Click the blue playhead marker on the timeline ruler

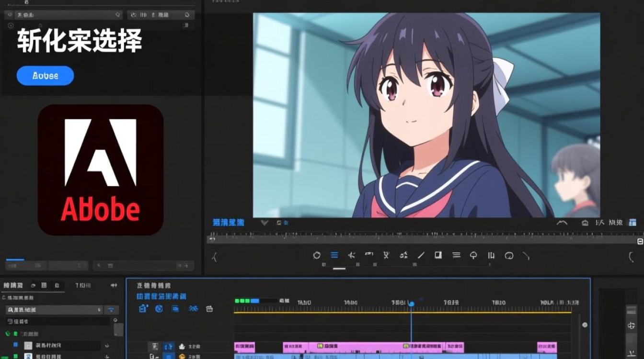point(411,303)
